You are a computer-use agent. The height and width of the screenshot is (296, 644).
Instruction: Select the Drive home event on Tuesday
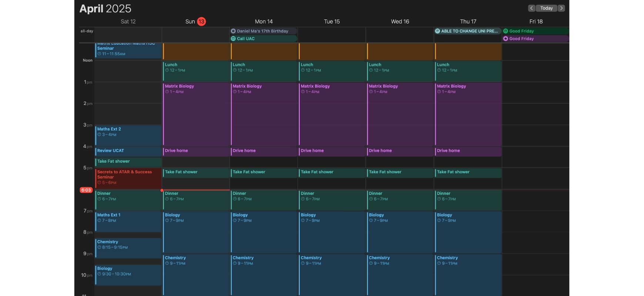click(x=332, y=151)
